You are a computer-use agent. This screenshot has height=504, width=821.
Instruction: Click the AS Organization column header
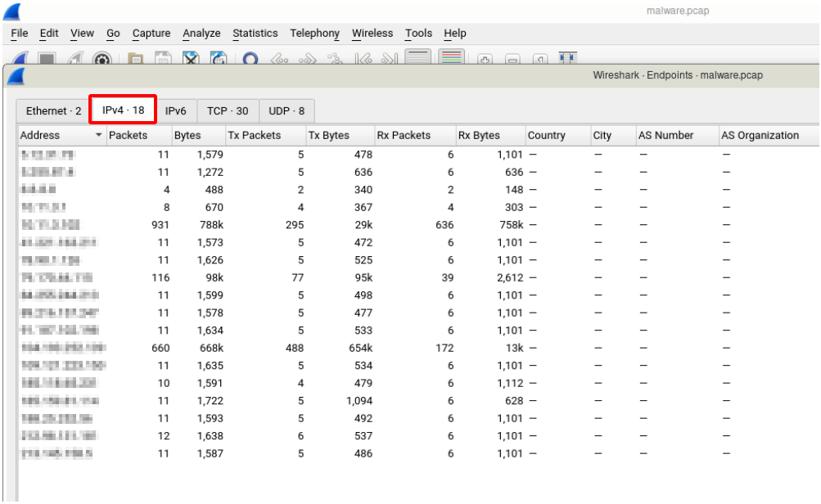click(769, 135)
